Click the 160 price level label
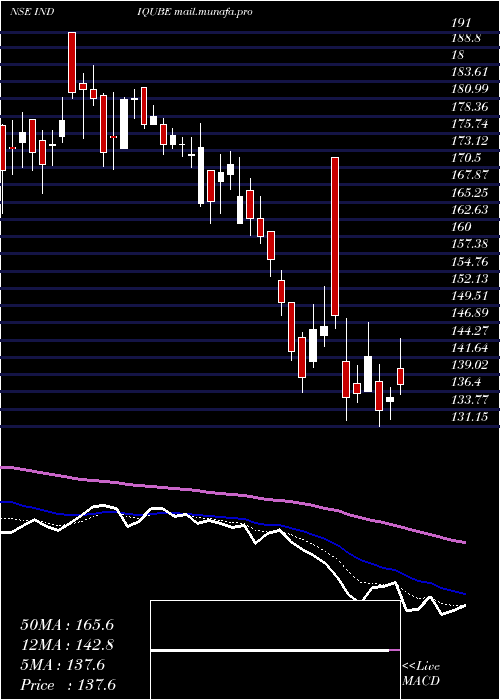The width and height of the screenshot is (500, 700). click(461, 227)
